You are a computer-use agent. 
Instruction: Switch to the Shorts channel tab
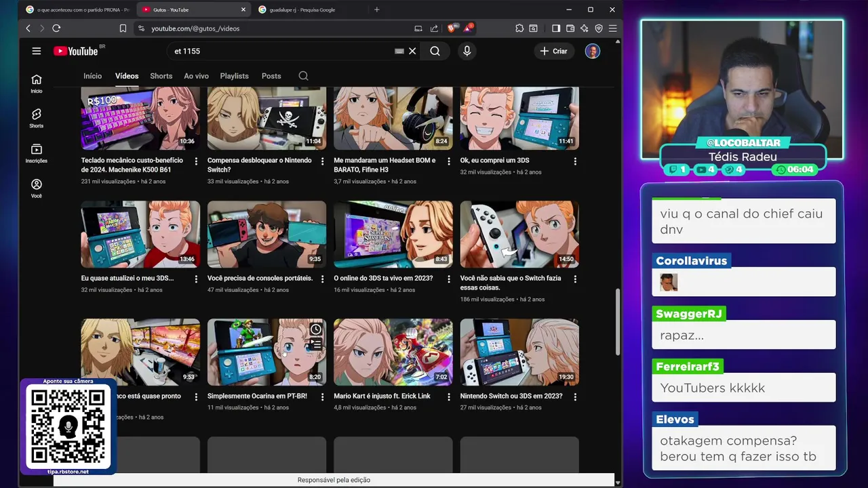coord(161,76)
